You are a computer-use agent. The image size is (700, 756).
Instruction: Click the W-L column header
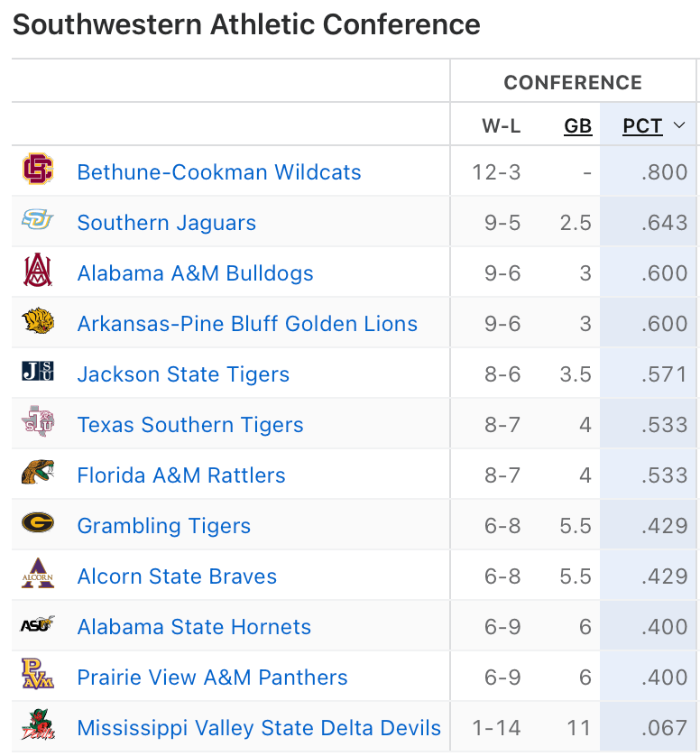501,126
